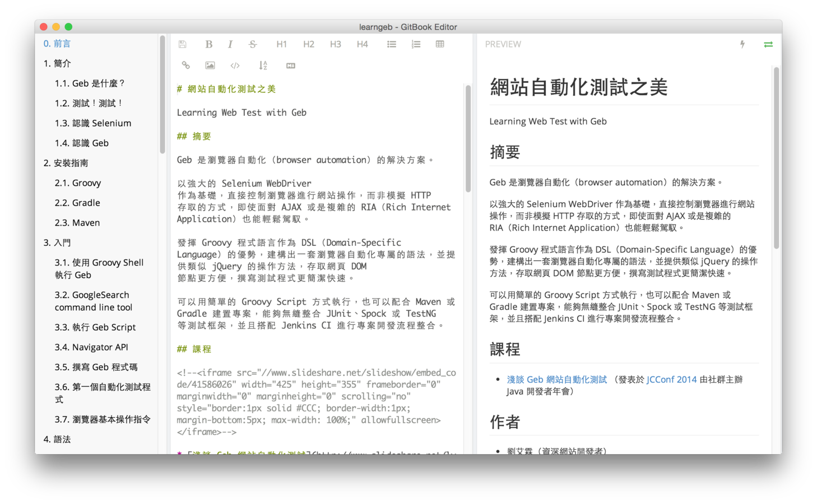
Task: Open section 3.4. Navigator API
Action: tap(91, 347)
